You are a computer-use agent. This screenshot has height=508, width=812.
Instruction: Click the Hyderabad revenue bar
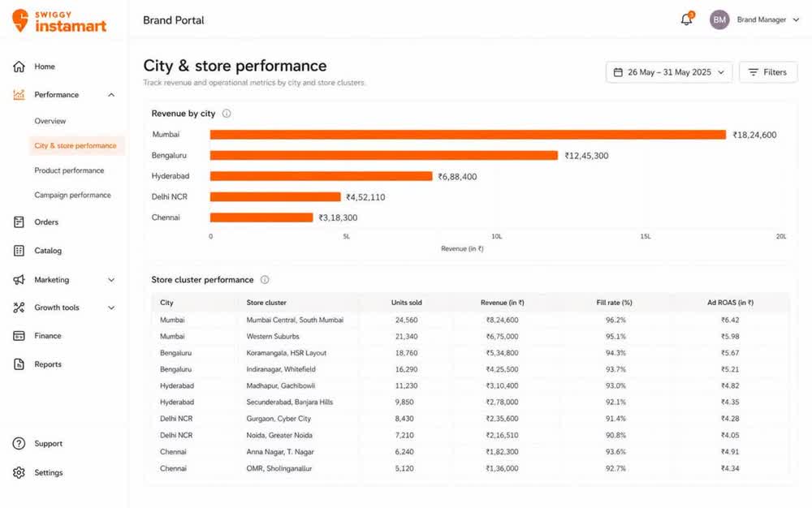[321, 176]
